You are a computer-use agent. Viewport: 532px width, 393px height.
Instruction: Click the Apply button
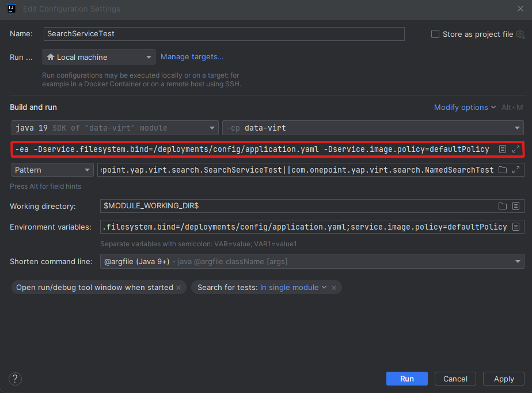pyautogui.click(x=504, y=379)
